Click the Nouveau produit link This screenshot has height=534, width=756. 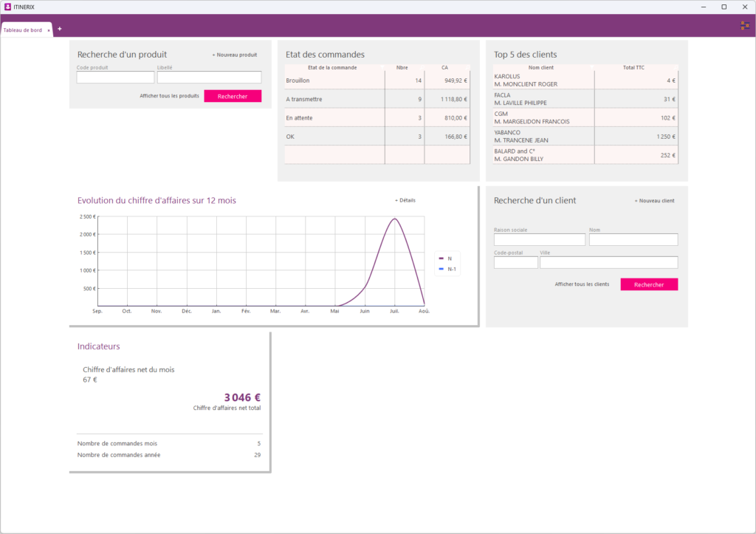click(x=235, y=55)
